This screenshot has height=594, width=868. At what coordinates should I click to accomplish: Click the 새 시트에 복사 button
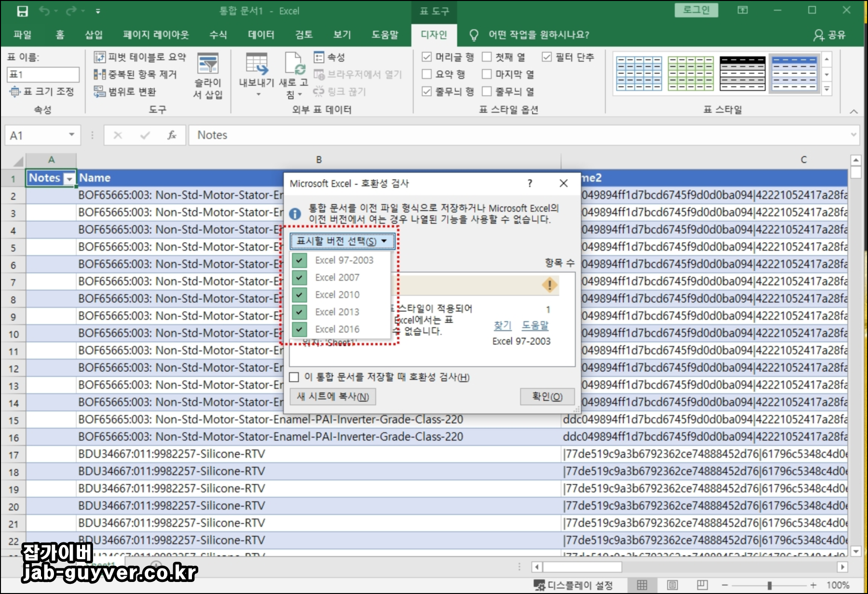point(333,397)
